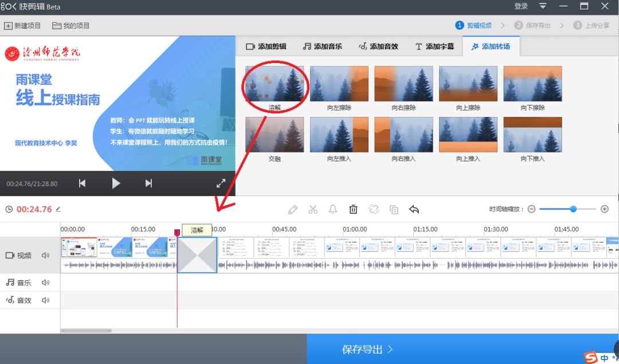Click the Sogou input method S icon
619x364 pixels.
(x=591, y=358)
